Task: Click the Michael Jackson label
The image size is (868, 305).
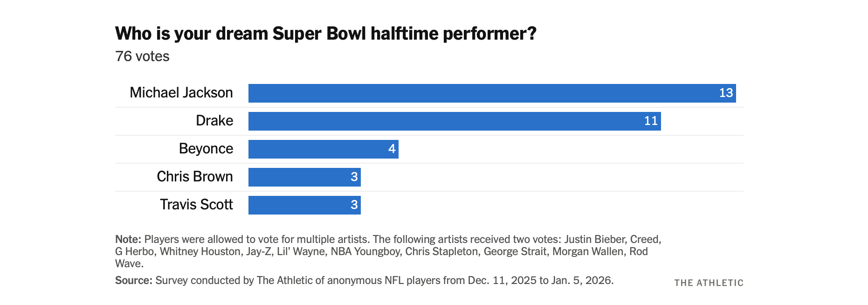Action: click(x=181, y=93)
